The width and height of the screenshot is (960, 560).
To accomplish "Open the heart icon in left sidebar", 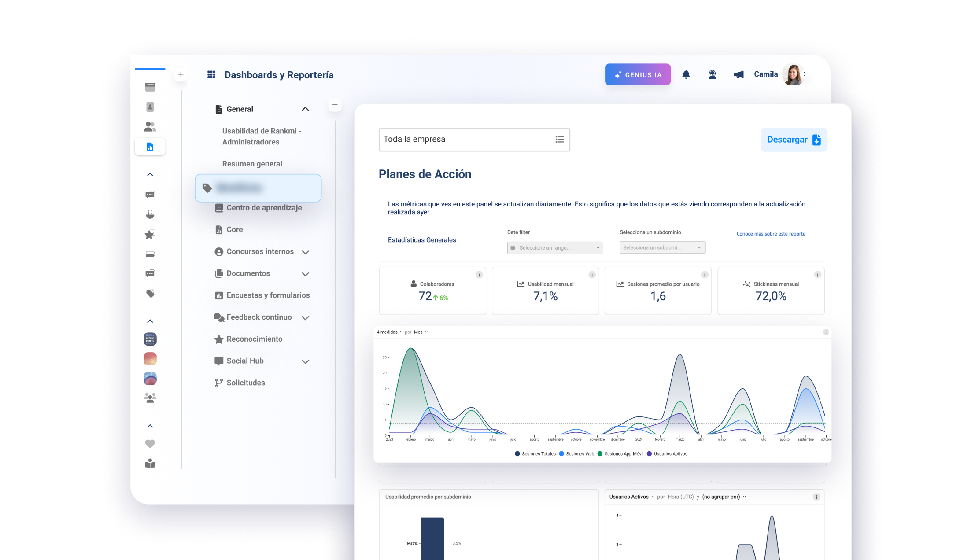I will (x=150, y=444).
